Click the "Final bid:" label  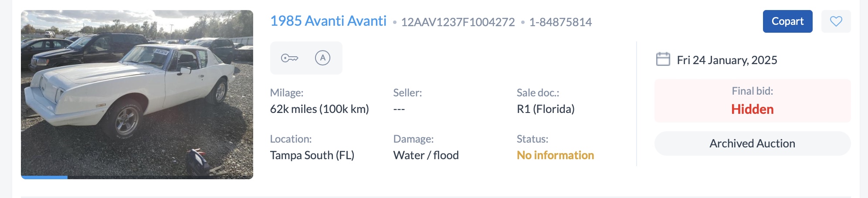752,91
